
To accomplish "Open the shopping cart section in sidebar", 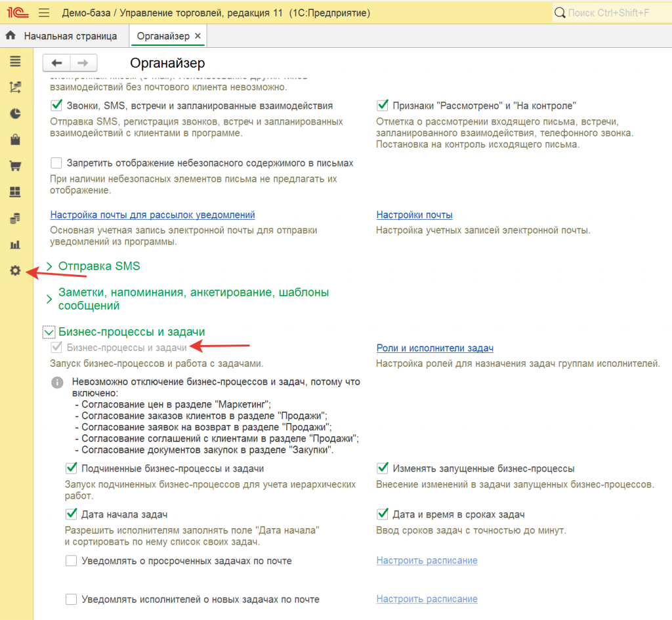I will pyautogui.click(x=16, y=166).
